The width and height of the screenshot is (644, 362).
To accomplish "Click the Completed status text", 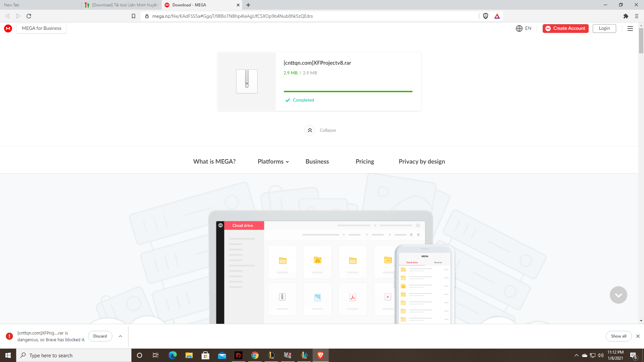I will pyautogui.click(x=303, y=100).
